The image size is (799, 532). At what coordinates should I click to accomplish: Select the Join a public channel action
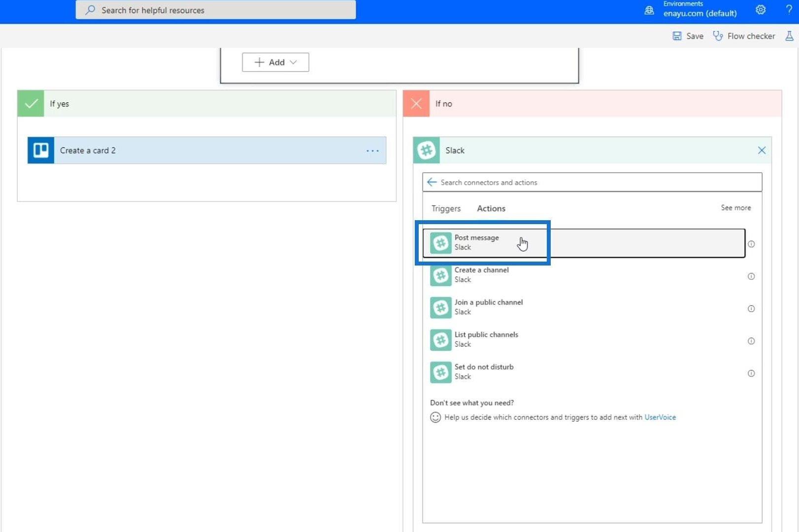[x=584, y=307]
